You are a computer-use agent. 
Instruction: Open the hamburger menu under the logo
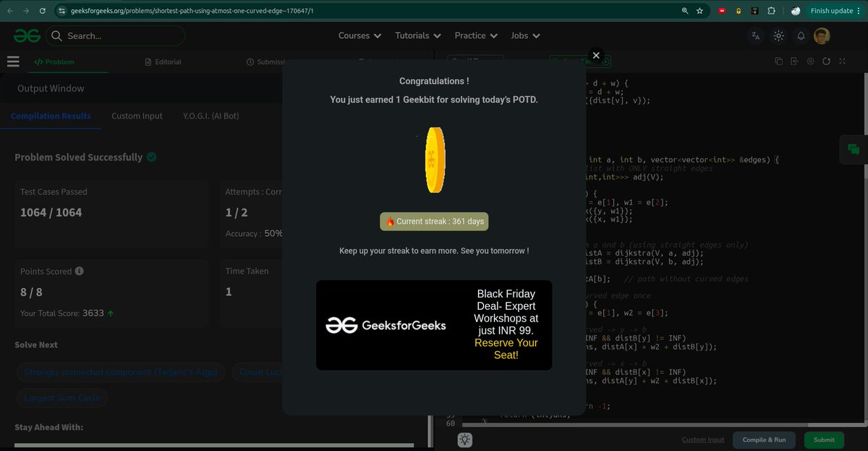[13, 62]
